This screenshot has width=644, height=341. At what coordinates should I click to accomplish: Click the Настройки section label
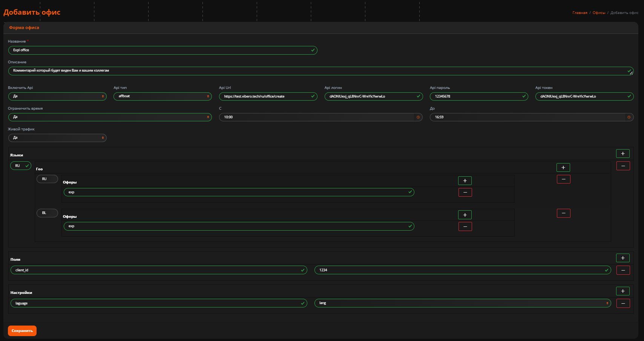click(21, 293)
